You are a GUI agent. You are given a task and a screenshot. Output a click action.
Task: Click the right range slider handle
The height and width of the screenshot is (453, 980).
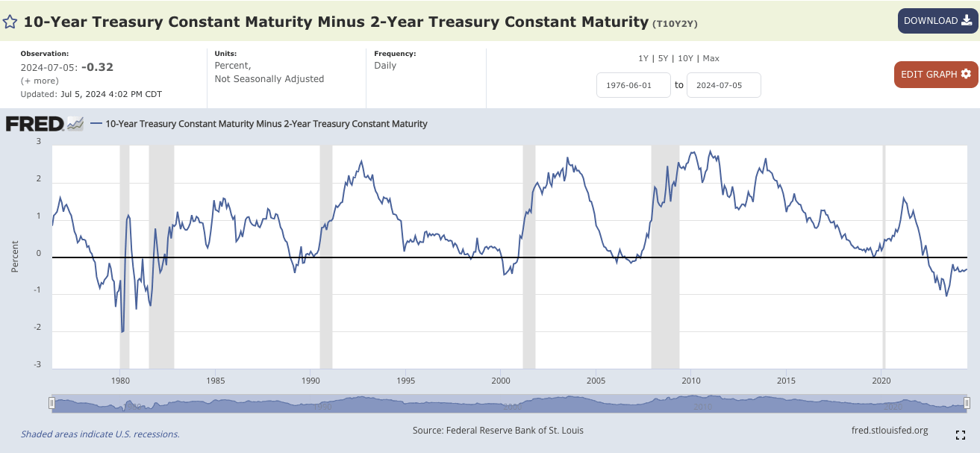(x=967, y=404)
